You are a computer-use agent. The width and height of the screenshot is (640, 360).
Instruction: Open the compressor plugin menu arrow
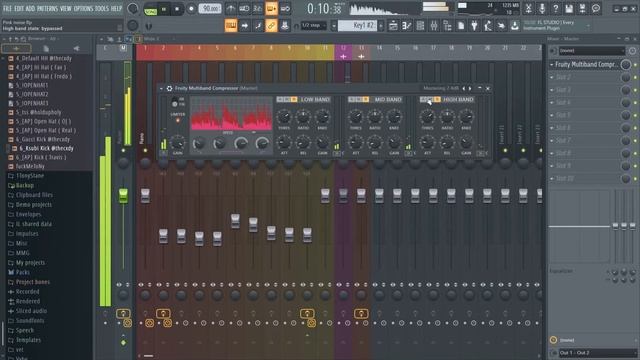[x=161, y=88]
